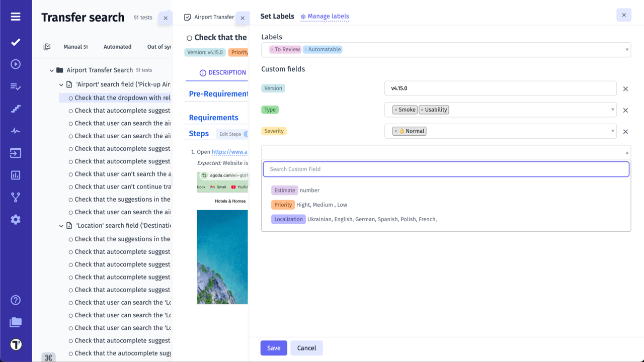Collapse the Airport Transfer Search folder
The width and height of the screenshot is (644, 362).
coord(51,70)
